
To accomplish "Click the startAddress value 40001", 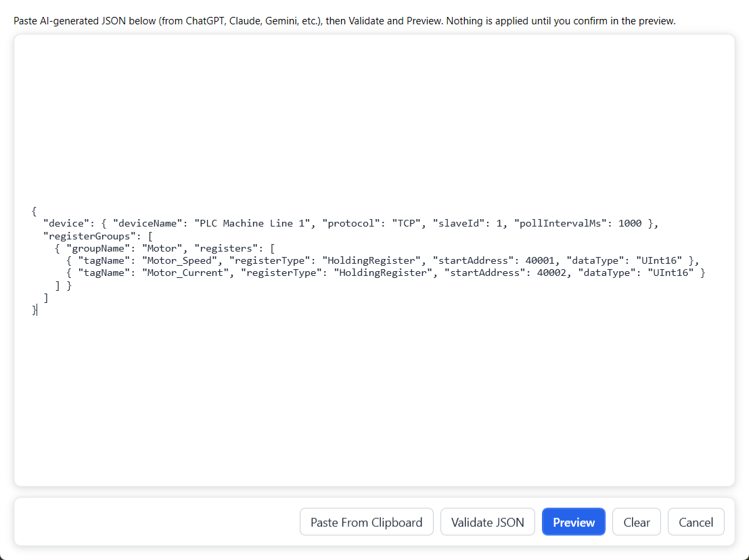I will 540,260.
